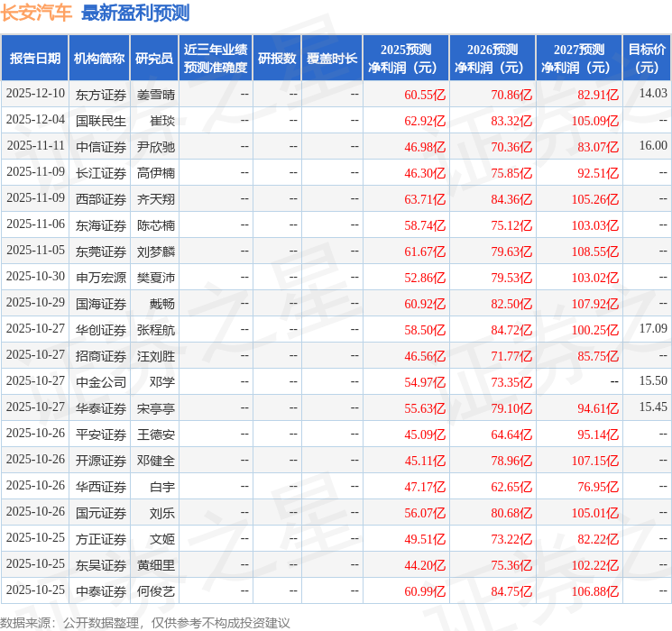Click the 中泰证券 institution name

tap(100, 591)
